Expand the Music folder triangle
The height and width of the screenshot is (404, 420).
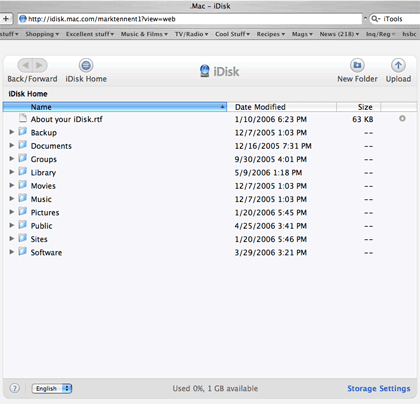pos(12,199)
